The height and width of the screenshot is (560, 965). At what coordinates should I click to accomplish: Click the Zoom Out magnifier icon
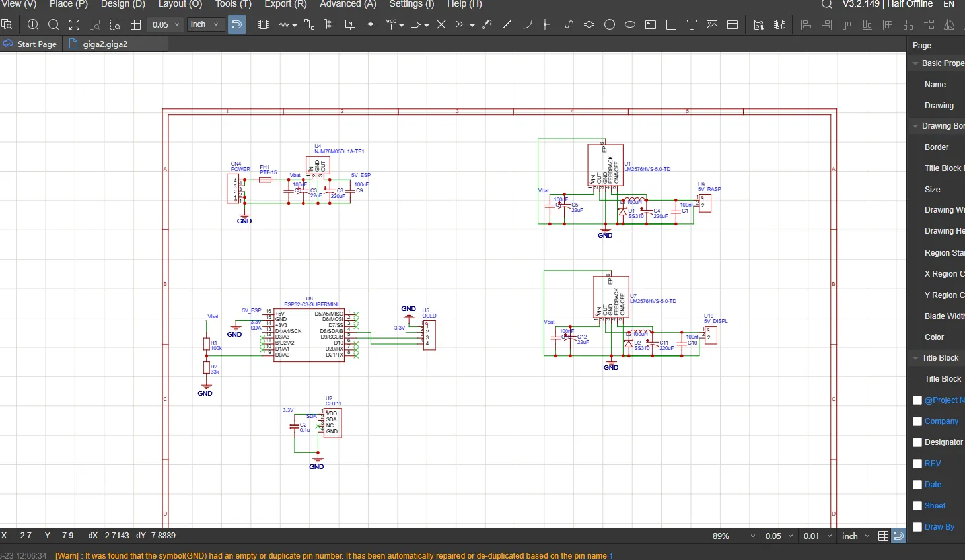pyautogui.click(x=54, y=24)
